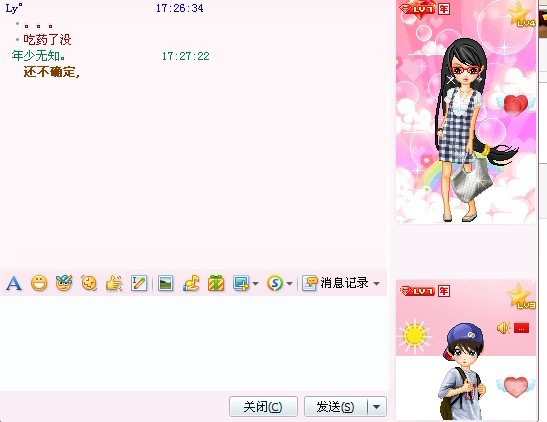This screenshot has width=547, height=422.
Task: Expand the 消息记录 dropdown arrow
Action: tap(376, 284)
